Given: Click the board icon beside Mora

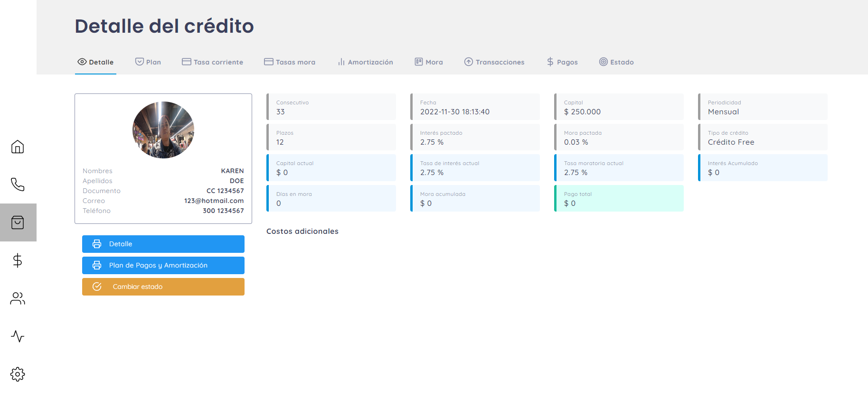Looking at the screenshot, I should [419, 62].
